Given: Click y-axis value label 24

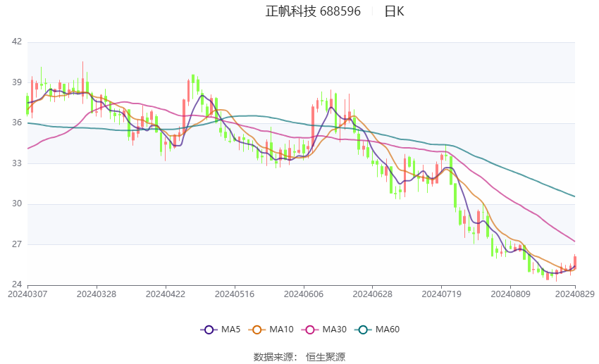Looking at the screenshot, I should click(17, 284).
